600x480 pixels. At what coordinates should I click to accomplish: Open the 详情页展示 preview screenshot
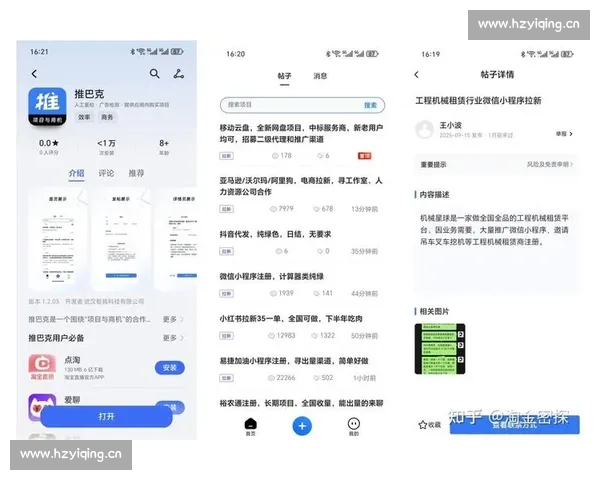pos(177,239)
